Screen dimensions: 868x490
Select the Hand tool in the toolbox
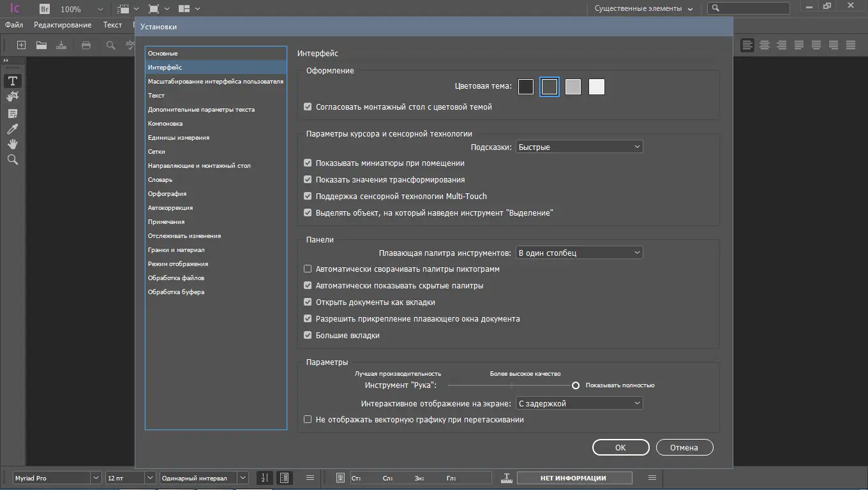tap(13, 144)
